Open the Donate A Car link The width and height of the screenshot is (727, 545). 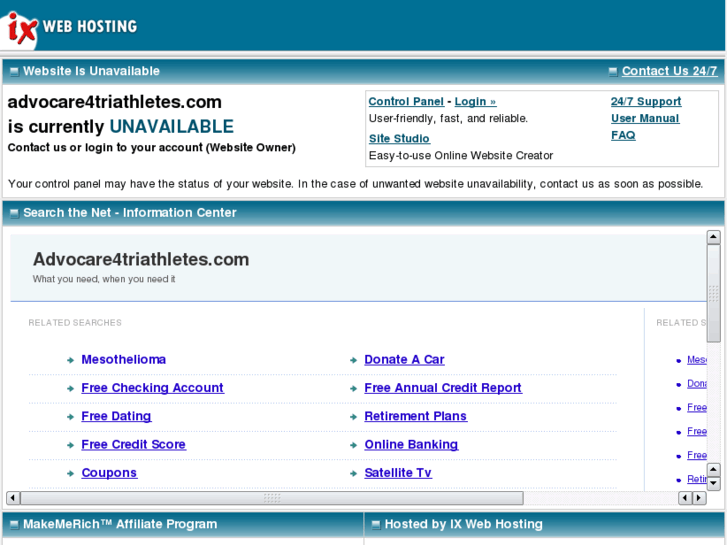pos(404,359)
